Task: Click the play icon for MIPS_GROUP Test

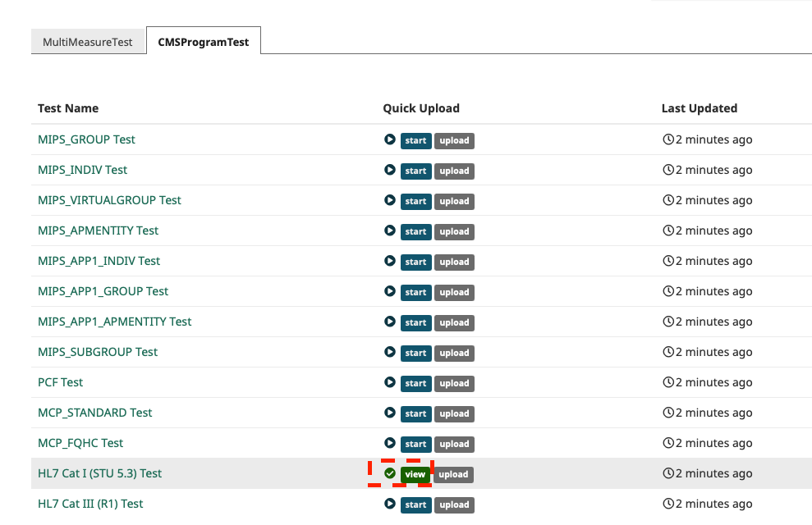Action: (x=389, y=139)
